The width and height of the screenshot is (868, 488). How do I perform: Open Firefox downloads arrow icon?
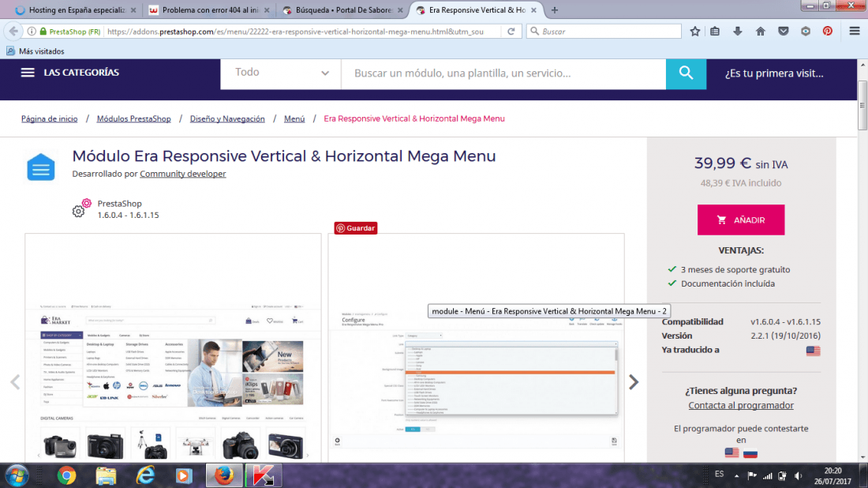(737, 32)
